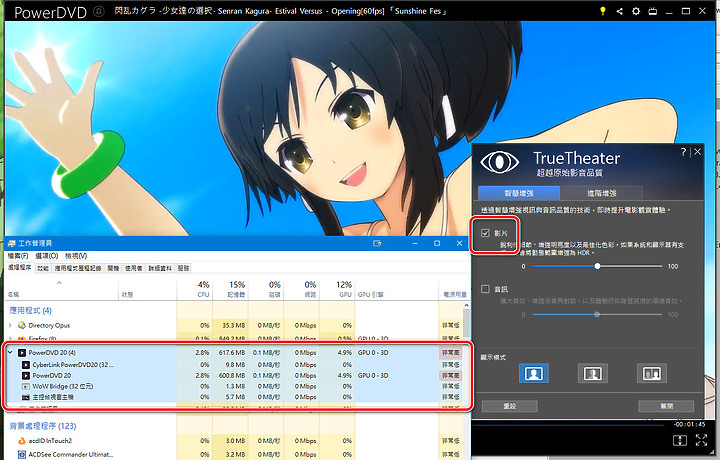Click the 重設 reset button
This screenshot has height=460, width=720.
[510, 406]
